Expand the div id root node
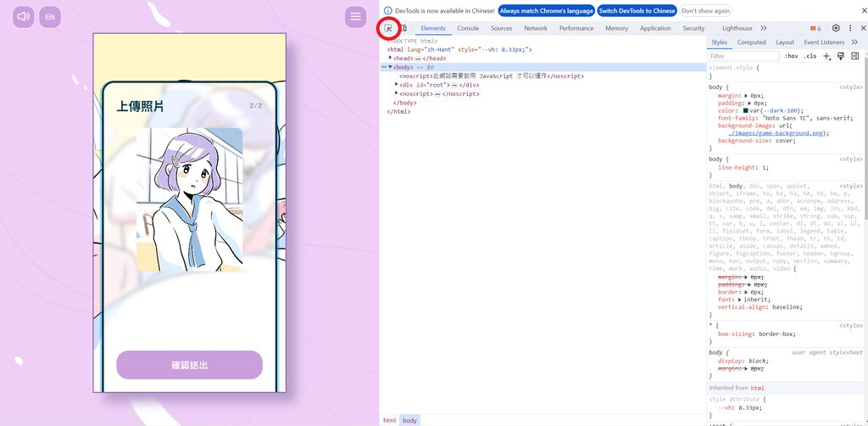868x426 pixels. click(x=397, y=85)
